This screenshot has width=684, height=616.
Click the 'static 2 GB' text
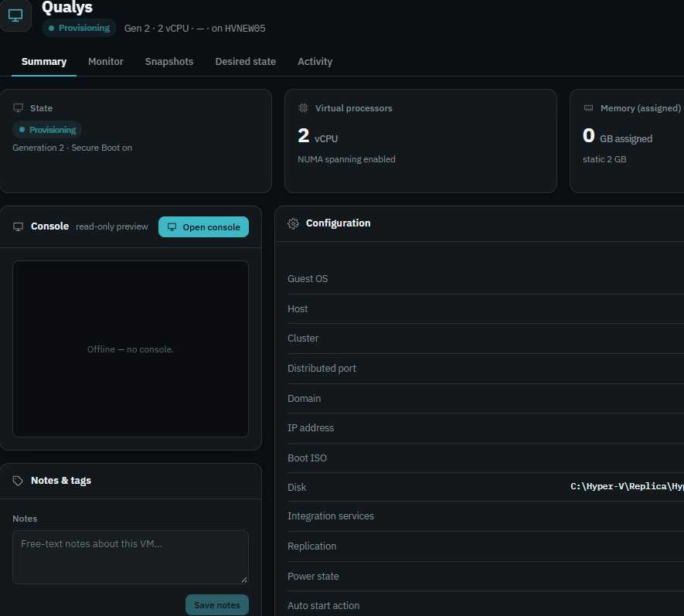(x=604, y=159)
